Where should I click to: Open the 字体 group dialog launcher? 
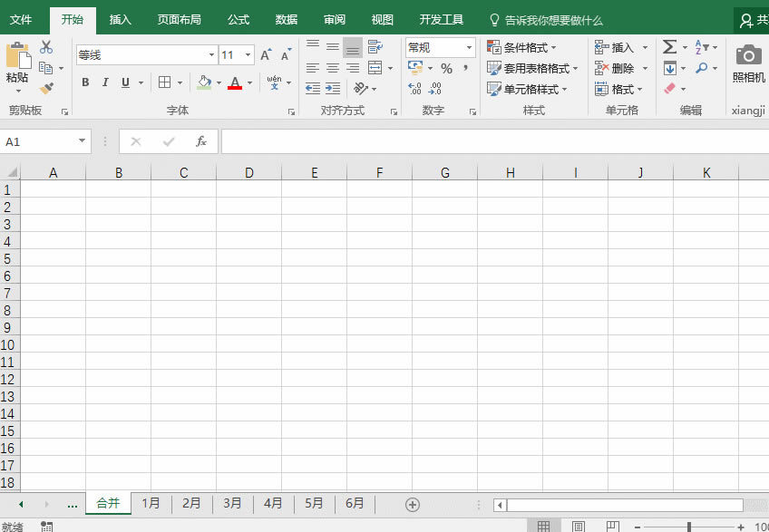[291, 112]
